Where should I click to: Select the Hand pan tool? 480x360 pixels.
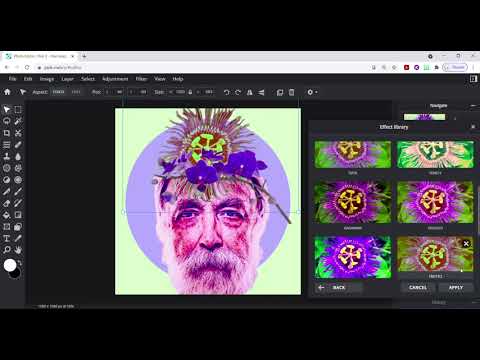pos(18,250)
